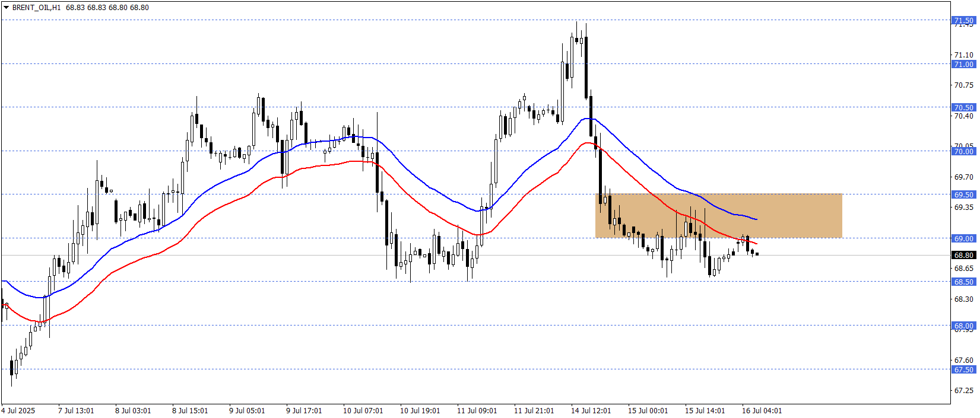
Task: Click the 70.75 price scale value
Action: tap(963, 85)
